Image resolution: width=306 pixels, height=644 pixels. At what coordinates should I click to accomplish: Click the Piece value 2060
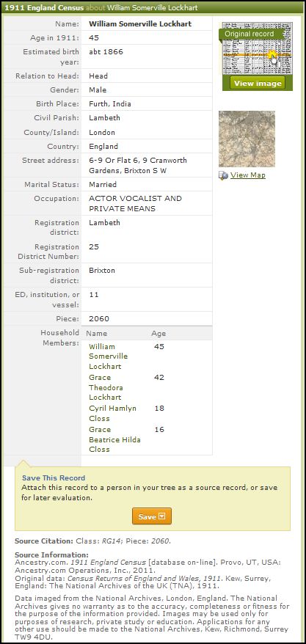coord(99,319)
